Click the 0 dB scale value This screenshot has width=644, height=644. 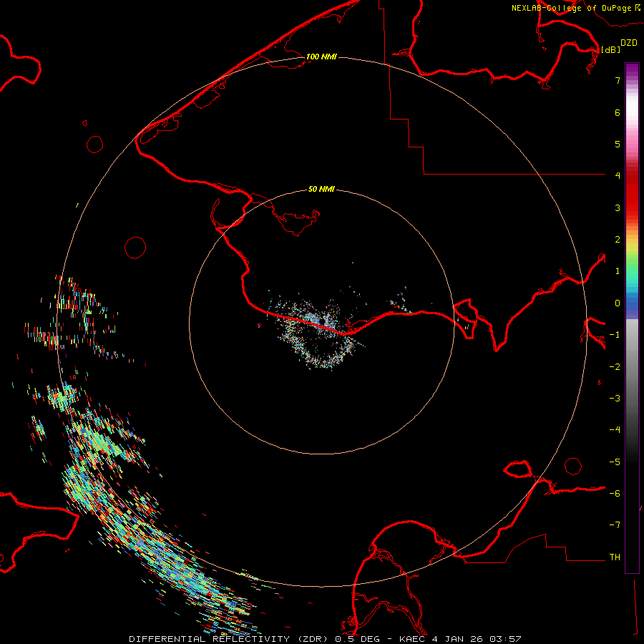pyautogui.click(x=618, y=303)
